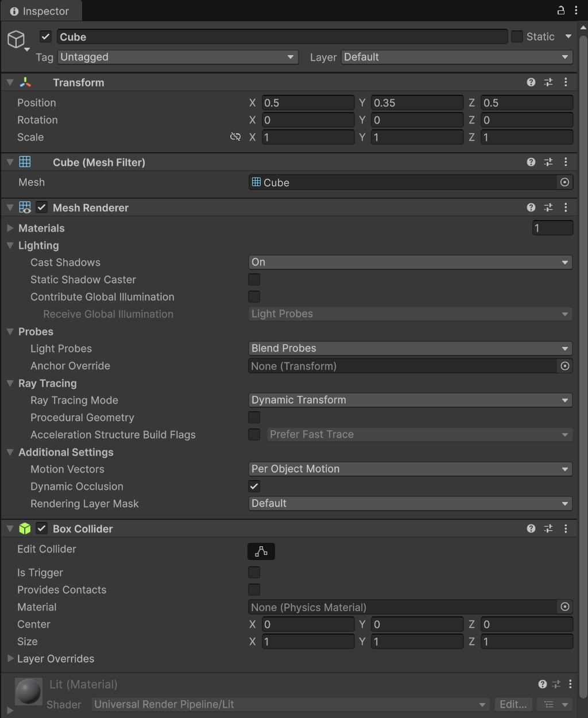Expand the Materials foldout
The width and height of the screenshot is (588, 718).
click(10, 228)
